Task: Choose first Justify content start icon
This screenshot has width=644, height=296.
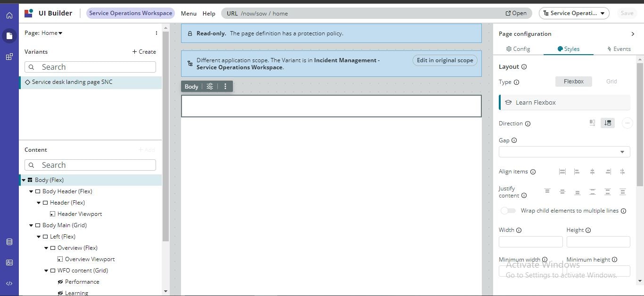Action: pos(547,192)
